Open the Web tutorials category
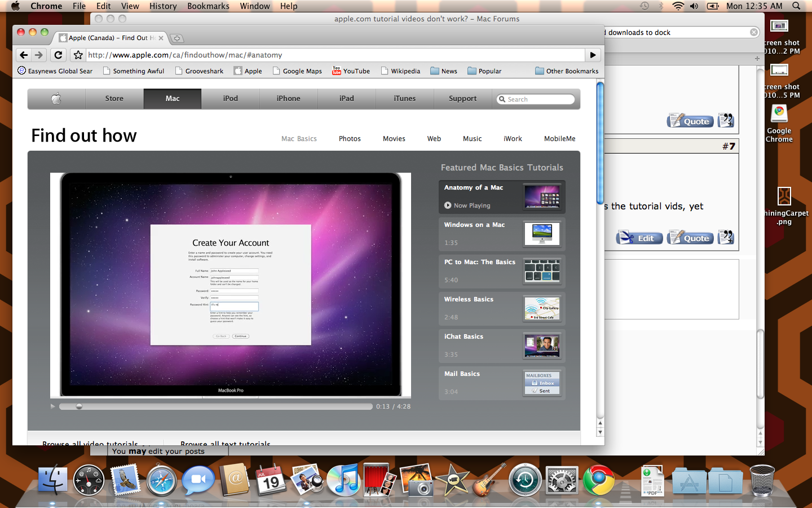Image resolution: width=812 pixels, height=508 pixels. [434, 138]
